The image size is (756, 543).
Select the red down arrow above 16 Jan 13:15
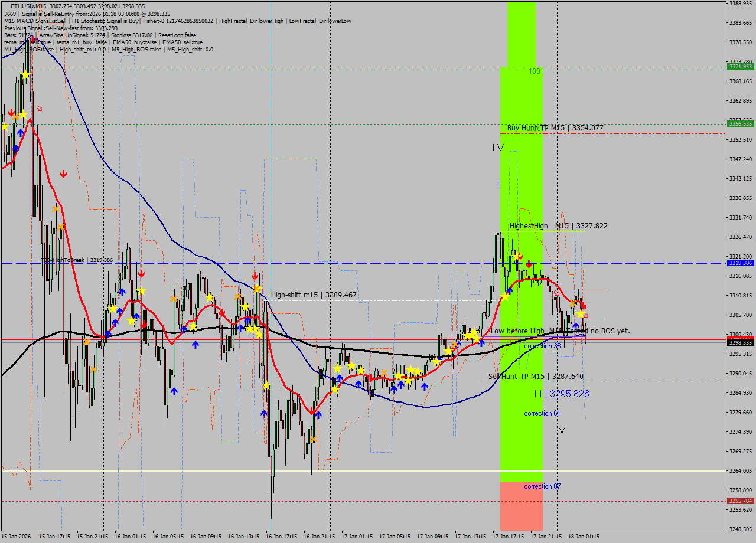click(x=254, y=274)
